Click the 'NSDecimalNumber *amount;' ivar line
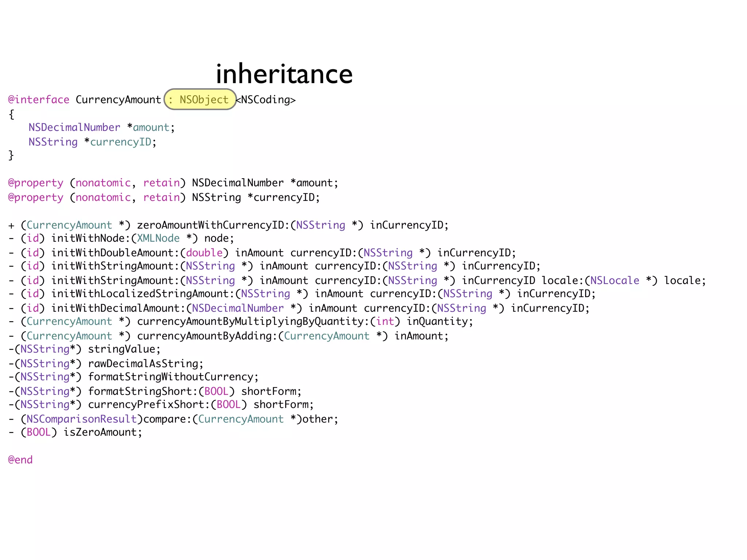The height and width of the screenshot is (560, 747). click(x=102, y=127)
